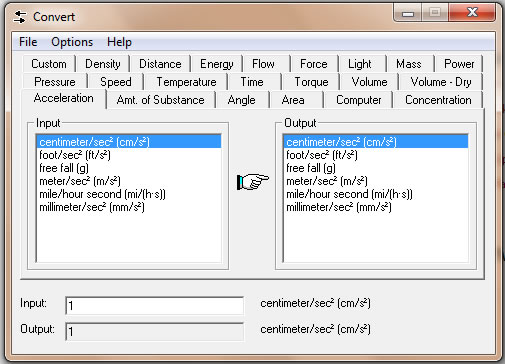This screenshot has height=364, width=505.
Task: Select free fall (g) in Input list
Action: click(129, 168)
